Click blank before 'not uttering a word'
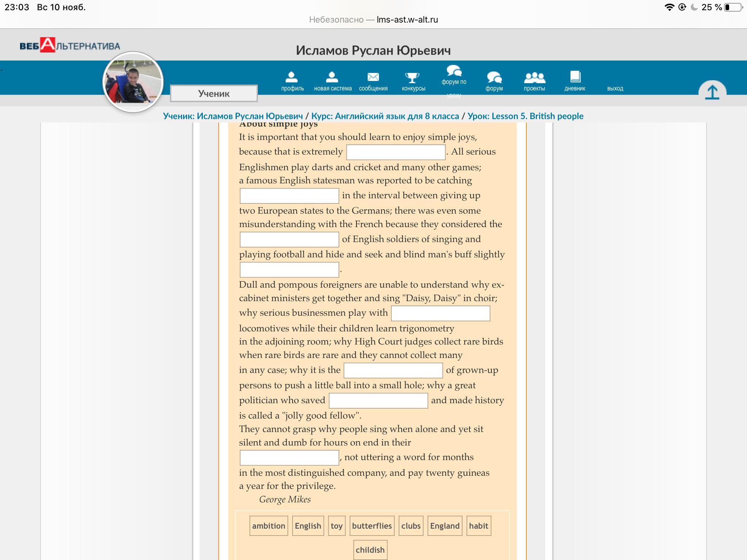This screenshot has width=747, height=560. (289, 458)
